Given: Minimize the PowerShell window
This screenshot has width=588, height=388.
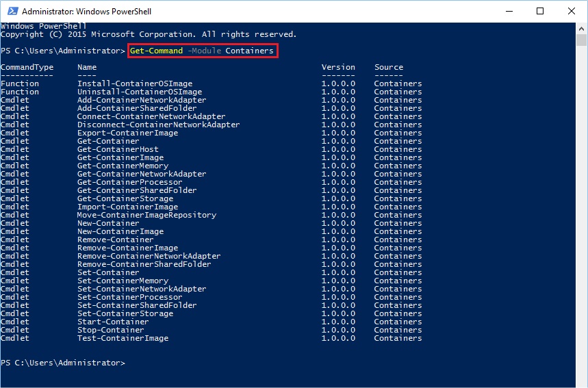Looking at the screenshot, I should (x=509, y=11).
